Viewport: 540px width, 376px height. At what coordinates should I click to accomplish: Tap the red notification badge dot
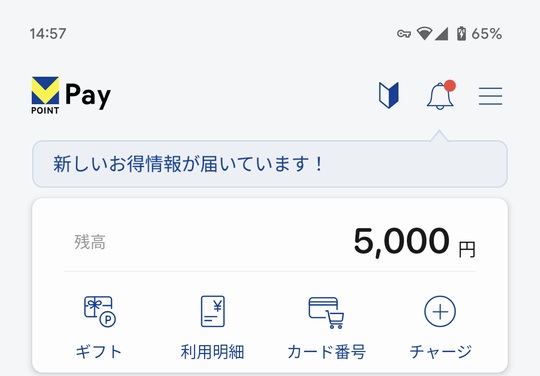[x=450, y=86]
